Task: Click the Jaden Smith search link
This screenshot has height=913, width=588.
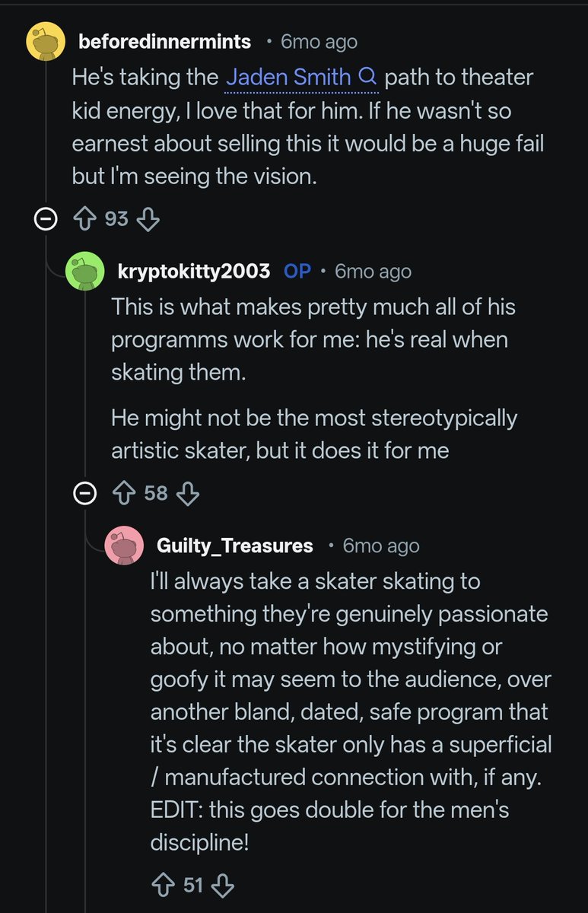Action: point(289,77)
